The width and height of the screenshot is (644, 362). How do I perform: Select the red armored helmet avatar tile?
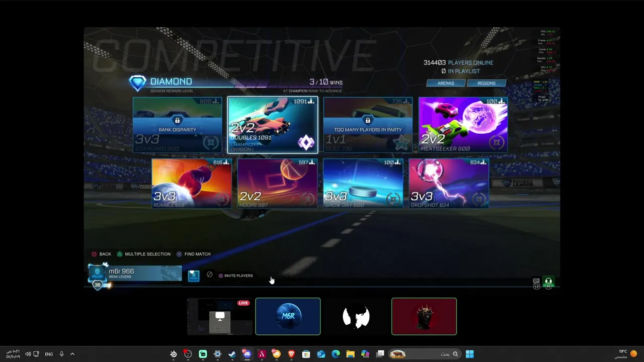[424, 316]
